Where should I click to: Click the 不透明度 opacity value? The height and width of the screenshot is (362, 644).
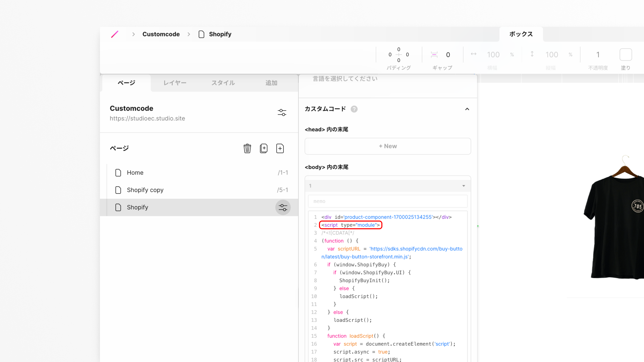598,55
